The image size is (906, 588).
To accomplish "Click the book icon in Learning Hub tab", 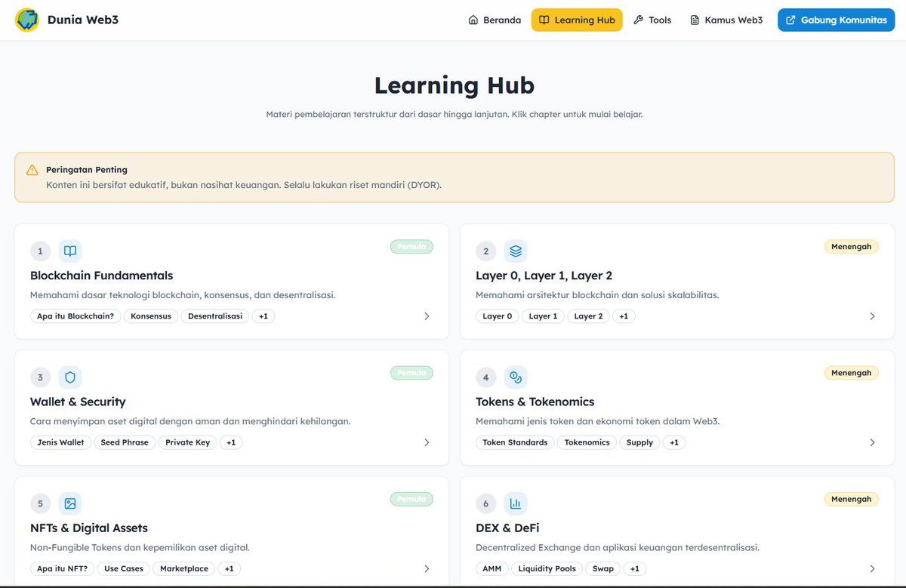I will pos(544,20).
